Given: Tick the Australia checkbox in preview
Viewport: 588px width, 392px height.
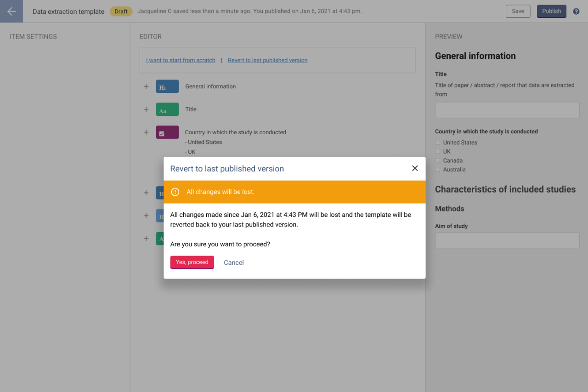Looking at the screenshot, I should pyautogui.click(x=438, y=170).
